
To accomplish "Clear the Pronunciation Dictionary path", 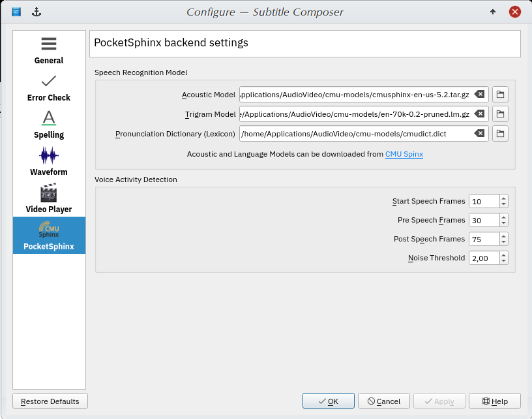I will click(479, 133).
